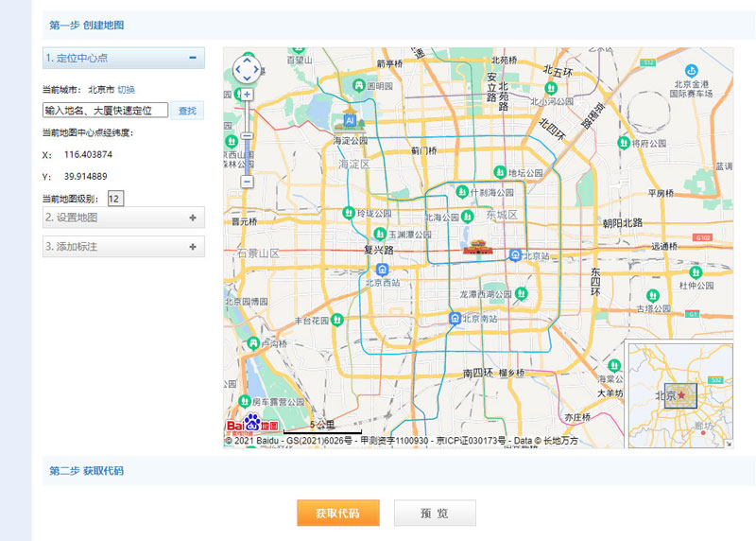Screen dimensions: 756x541
Task: Click the 北京西站 railway station icon
Action: [x=383, y=270]
